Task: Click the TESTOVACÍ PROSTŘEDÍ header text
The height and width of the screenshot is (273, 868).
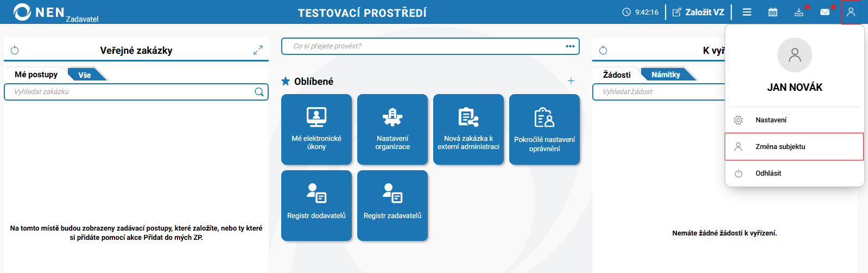Action: 362,13
